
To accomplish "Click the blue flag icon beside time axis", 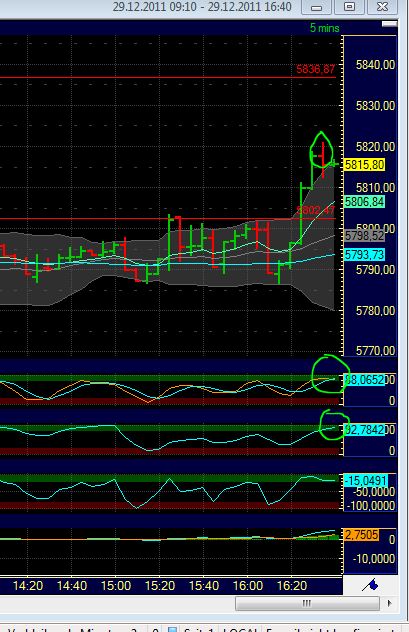I will (370, 584).
